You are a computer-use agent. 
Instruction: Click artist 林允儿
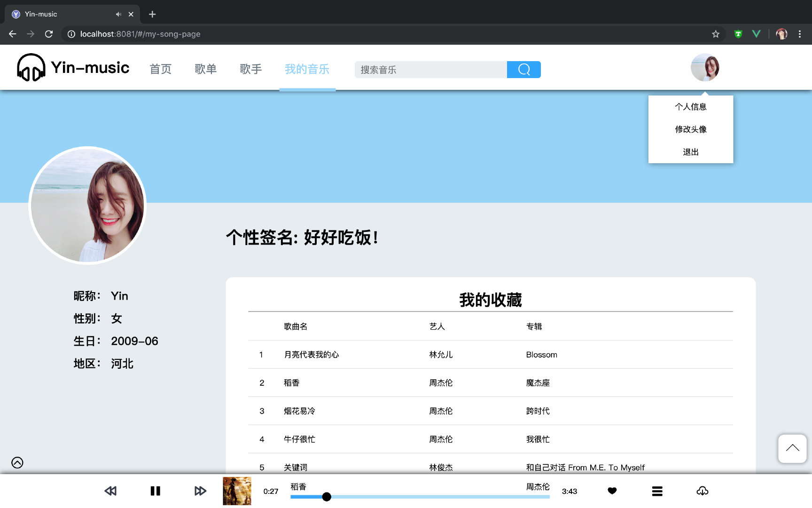[441, 355]
